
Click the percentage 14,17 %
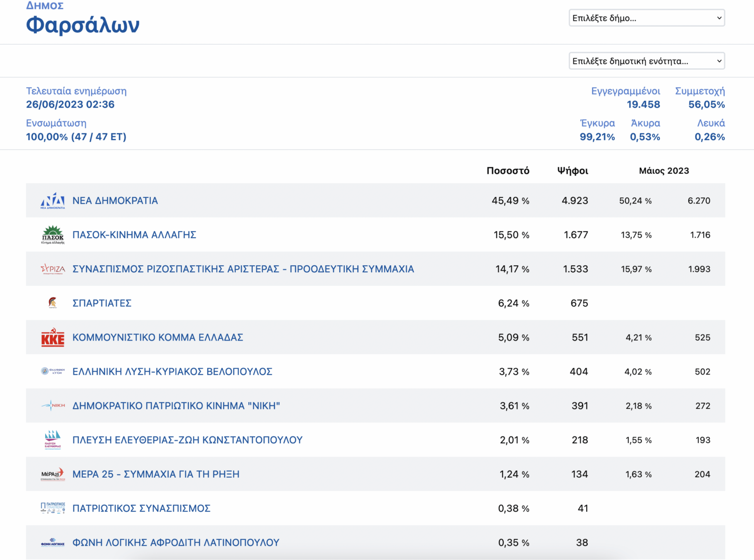point(512,269)
